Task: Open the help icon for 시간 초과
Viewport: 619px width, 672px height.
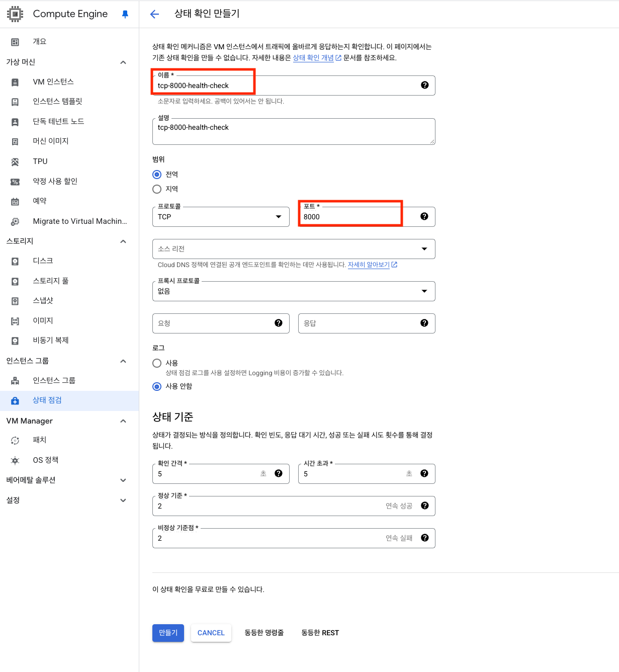Action: 424,473
